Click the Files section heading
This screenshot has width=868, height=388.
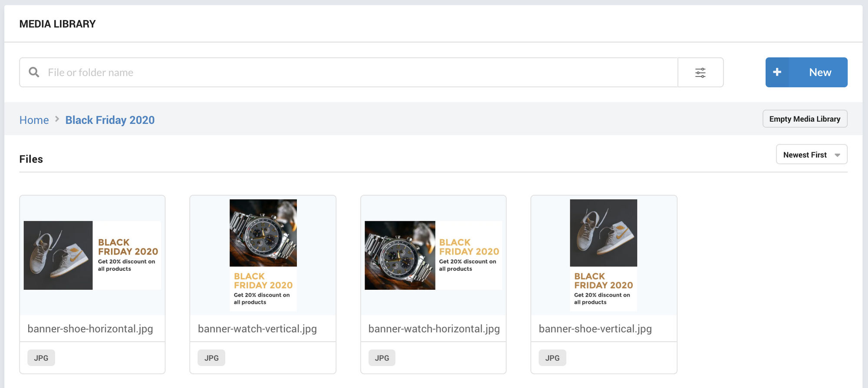click(x=31, y=159)
